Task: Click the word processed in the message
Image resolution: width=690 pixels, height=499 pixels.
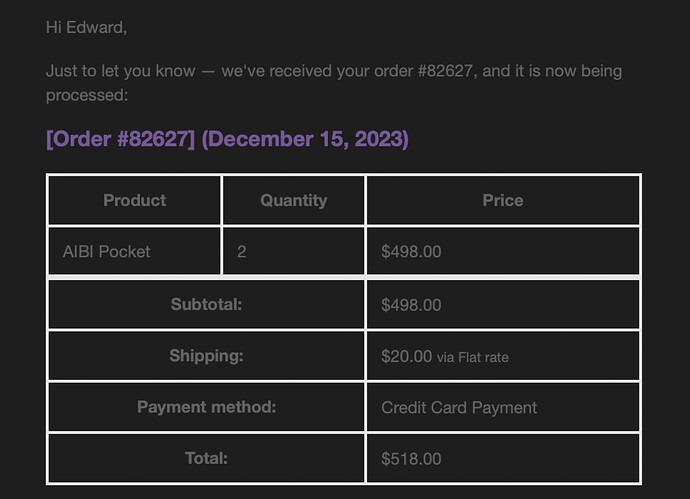Action: (x=85, y=95)
